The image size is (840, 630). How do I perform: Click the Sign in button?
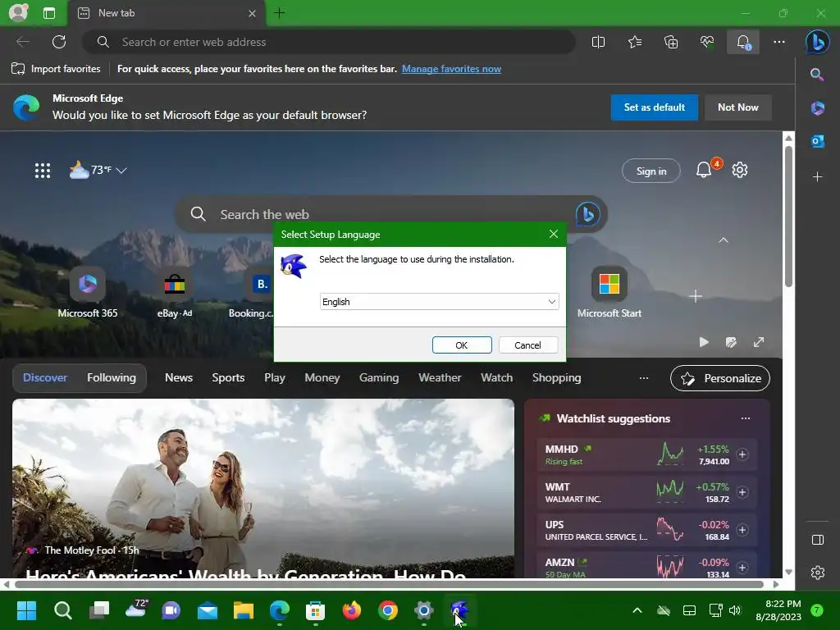pos(651,171)
